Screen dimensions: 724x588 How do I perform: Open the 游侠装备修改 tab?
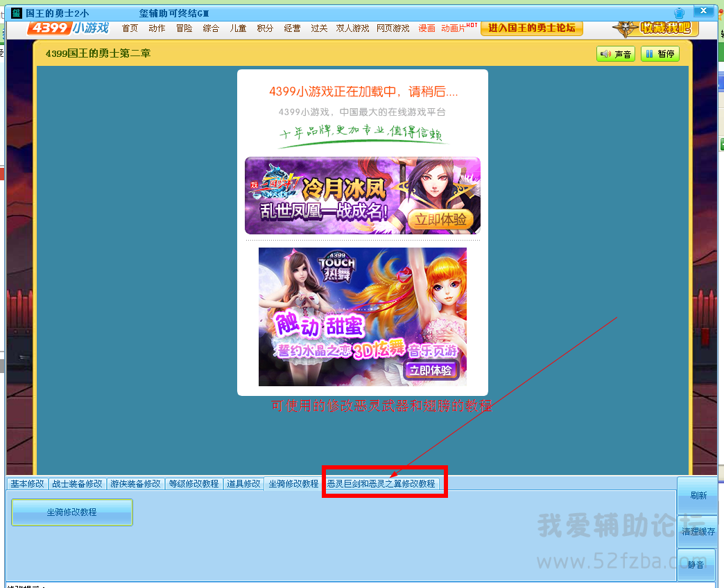(x=135, y=484)
